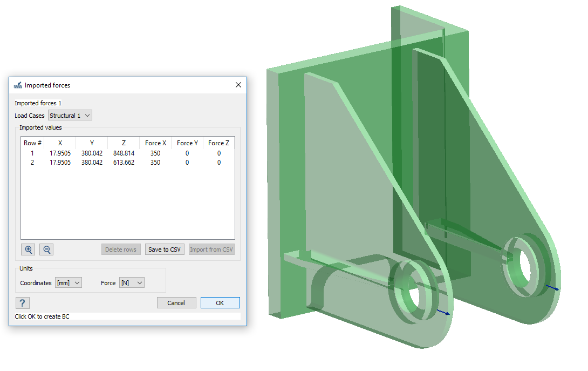Click the Z column header
The width and height of the screenshot is (588, 371).
tap(124, 143)
